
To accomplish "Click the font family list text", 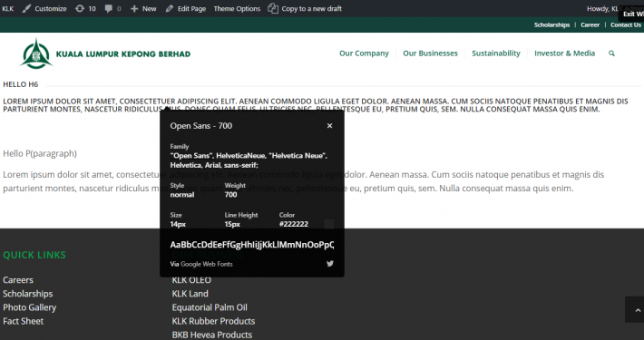I will coord(249,160).
